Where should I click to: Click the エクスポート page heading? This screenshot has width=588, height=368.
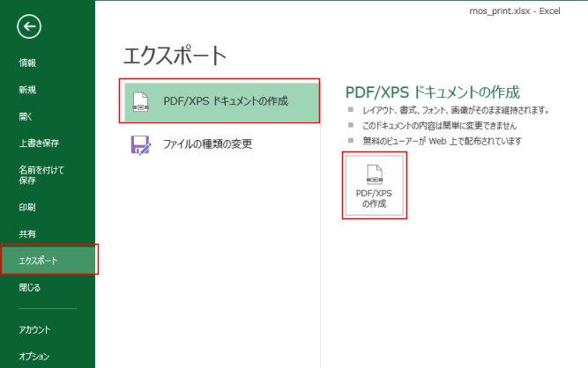[x=175, y=55]
